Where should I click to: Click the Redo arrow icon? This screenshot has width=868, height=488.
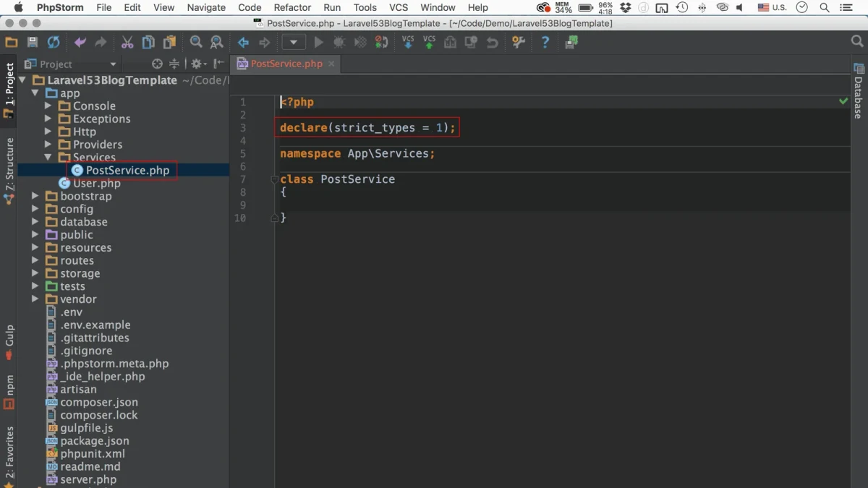click(x=101, y=43)
